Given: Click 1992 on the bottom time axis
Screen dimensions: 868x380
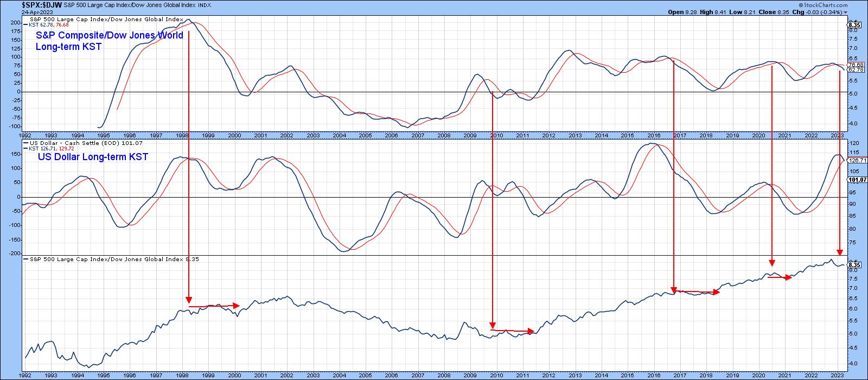Looking at the screenshot, I should [25, 375].
